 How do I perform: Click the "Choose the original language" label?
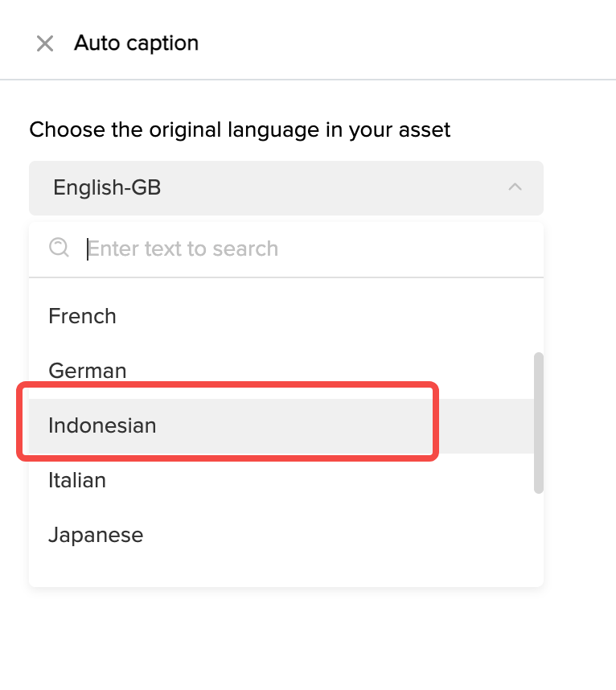240,129
